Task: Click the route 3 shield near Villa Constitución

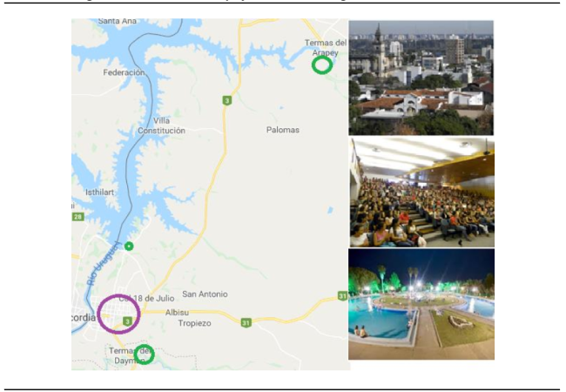Action: pos(226,100)
